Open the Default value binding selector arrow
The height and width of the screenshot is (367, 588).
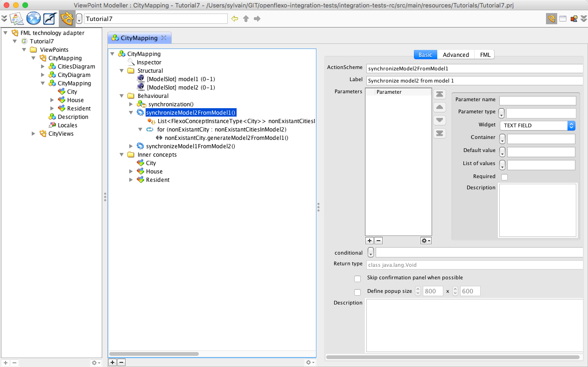[503, 152]
